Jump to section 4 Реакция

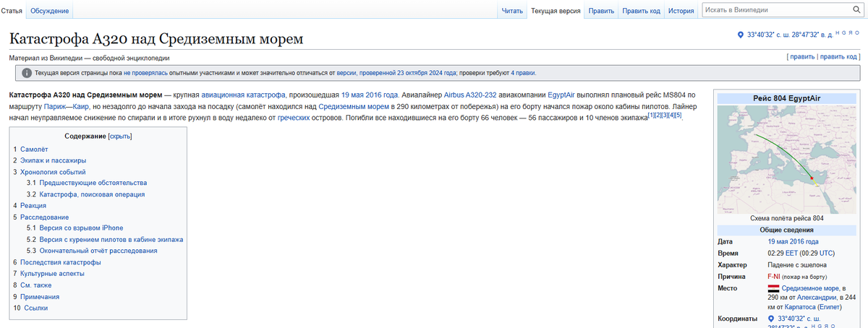coord(30,205)
